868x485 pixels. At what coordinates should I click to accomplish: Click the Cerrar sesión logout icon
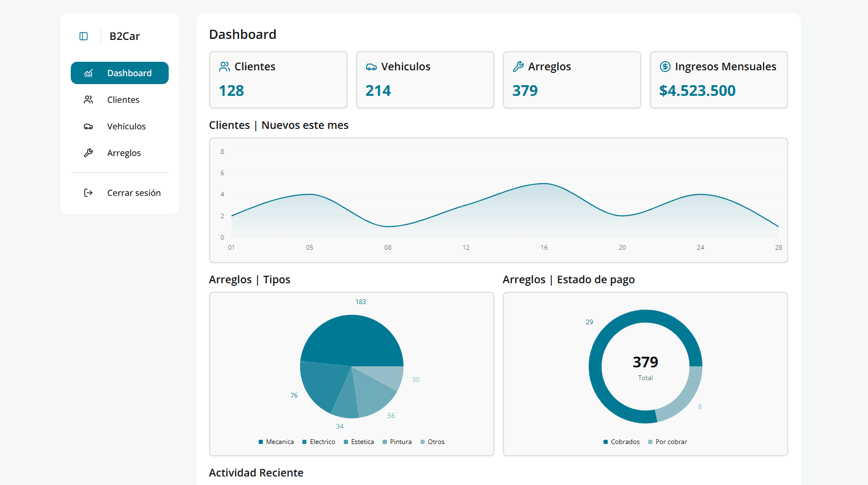pyautogui.click(x=88, y=193)
